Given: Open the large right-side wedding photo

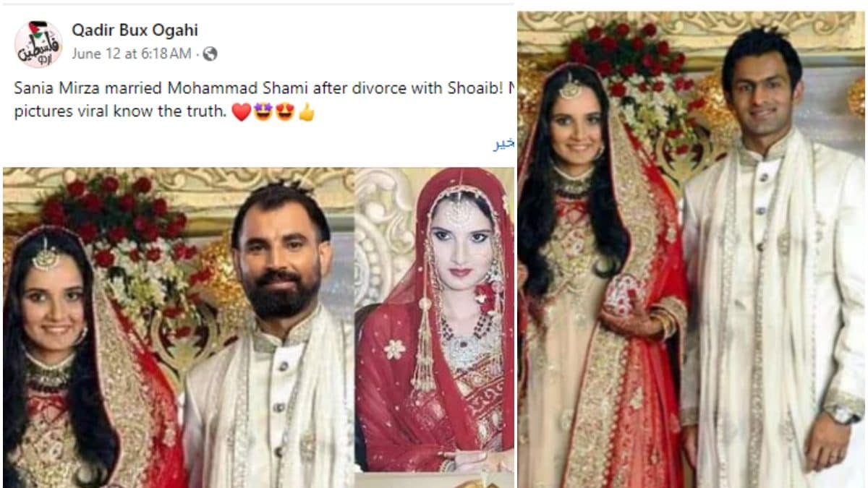Looking at the screenshot, I should tap(692, 249).
